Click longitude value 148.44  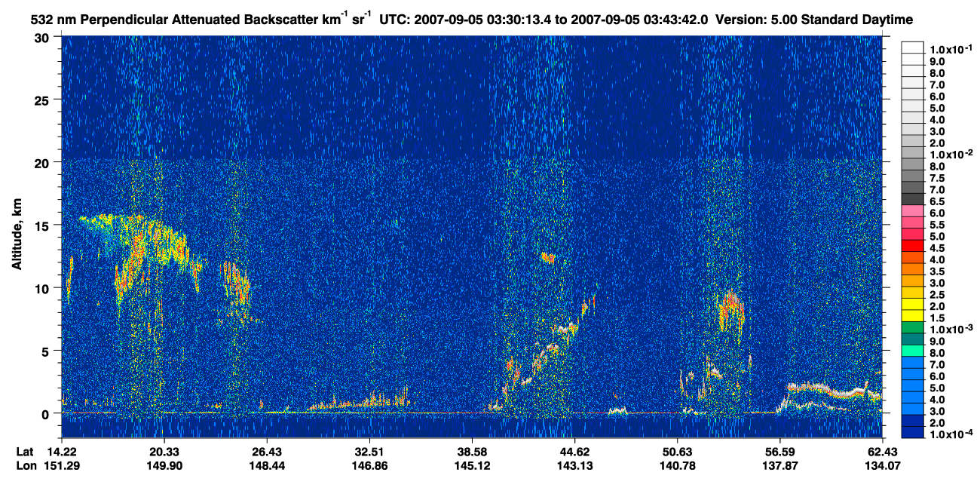pyautogui.click(x=266, y=465)
